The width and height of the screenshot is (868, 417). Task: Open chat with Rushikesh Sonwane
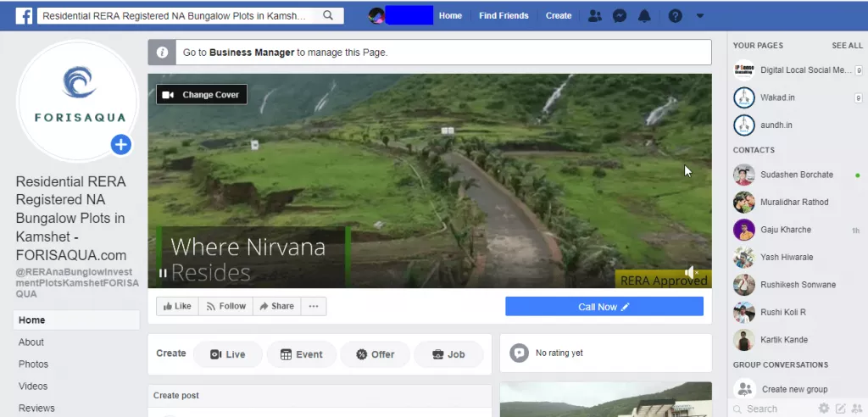pyautogui.click(x=798, y=285)
